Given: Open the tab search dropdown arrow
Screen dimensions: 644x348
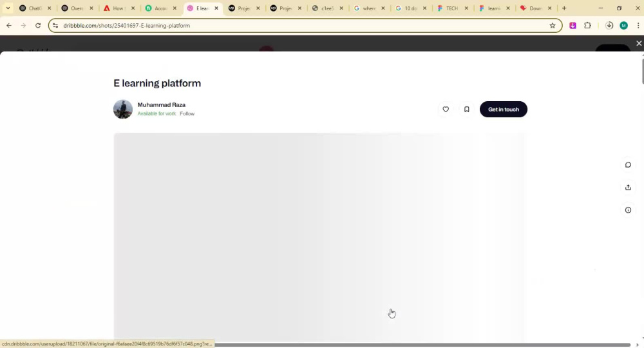Looking at the screenshot, I should pyautogui.click(x=8, y=8).
